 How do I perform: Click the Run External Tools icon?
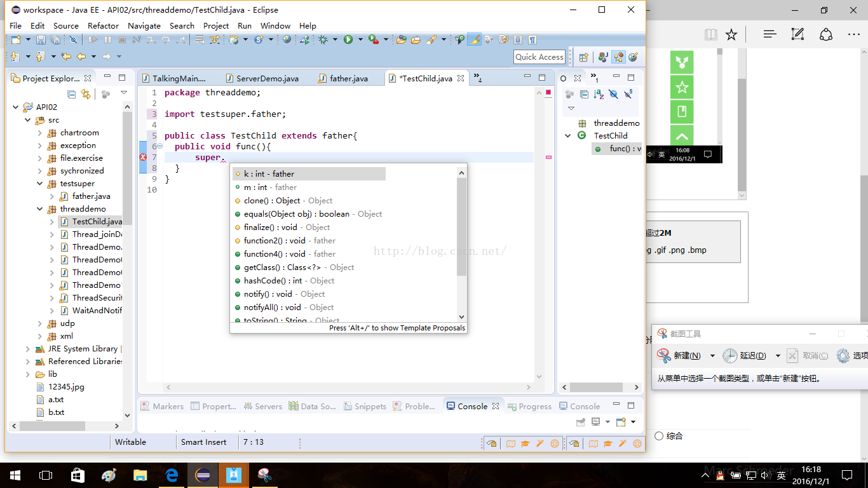point(374,39)
